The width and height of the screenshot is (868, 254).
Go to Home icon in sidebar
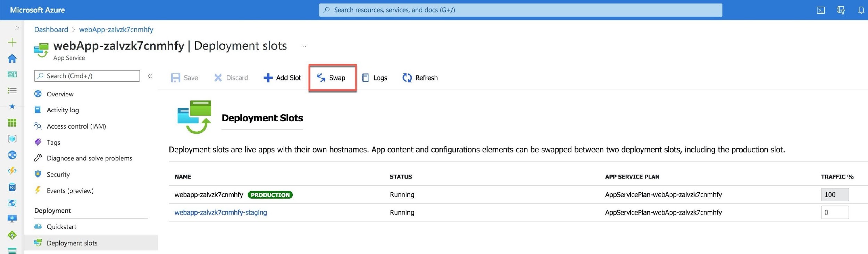(12, 58)
